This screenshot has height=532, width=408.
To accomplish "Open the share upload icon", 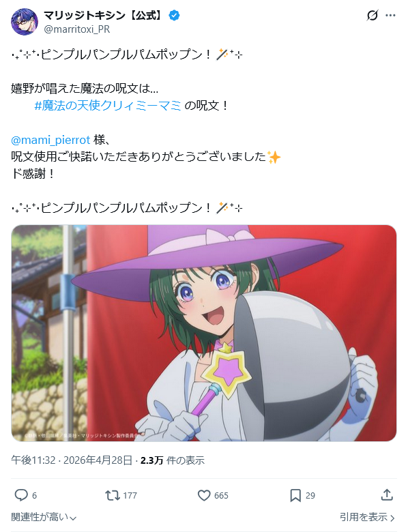I will [x=387, y=495].
